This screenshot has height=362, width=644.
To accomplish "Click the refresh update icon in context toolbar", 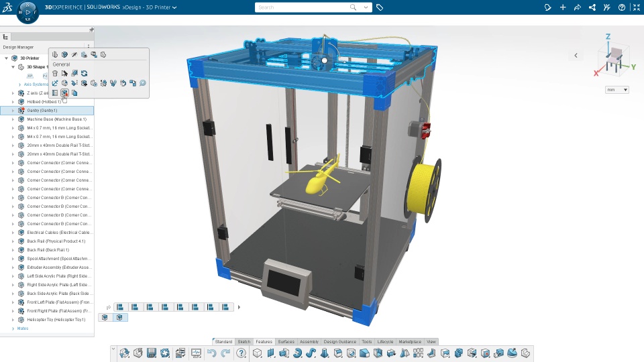I will click(85, 74).
